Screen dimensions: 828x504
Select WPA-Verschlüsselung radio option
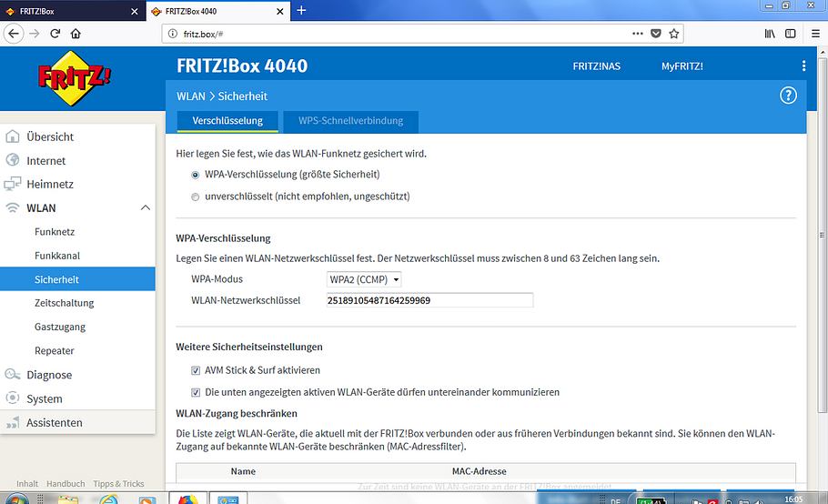coord(196,174)
